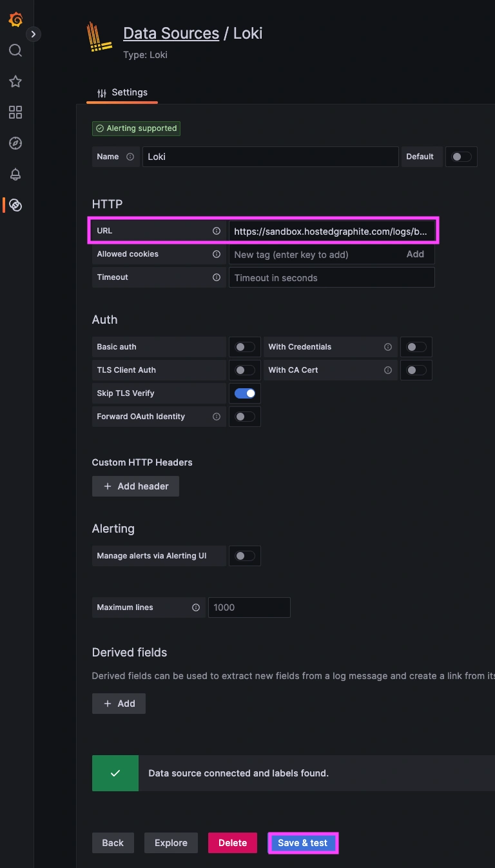Select the Settings tab
The height and width of the screenshot is (868, 495).
(x=122, y=93)
